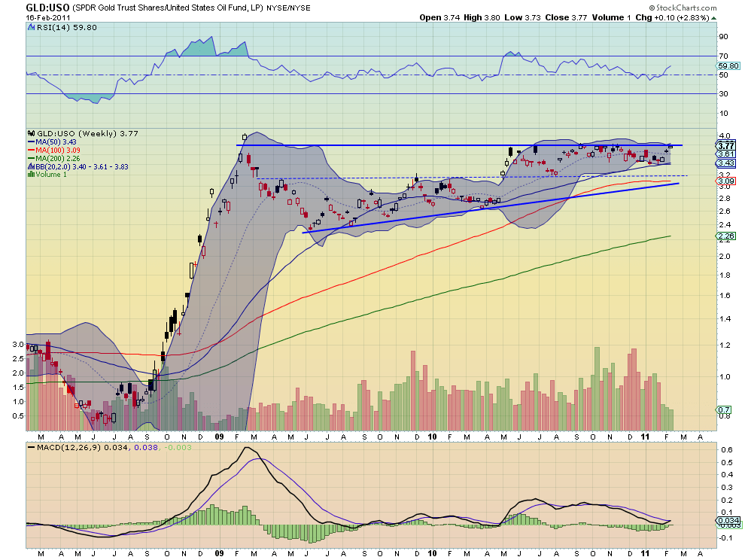Click the Low 3.73 value in the header

[x=522, y=17]
